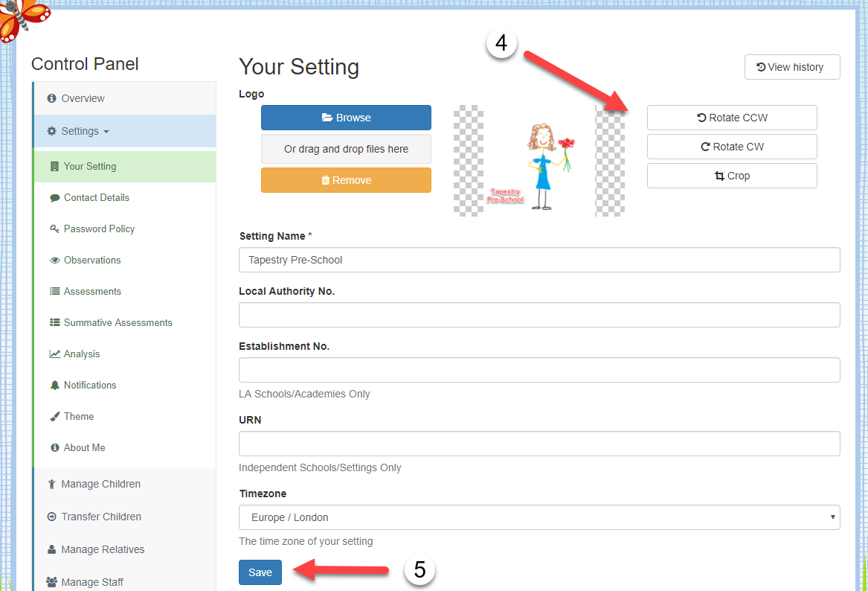
Task: Open Summative Assessments settings
Action: [125, 322]
